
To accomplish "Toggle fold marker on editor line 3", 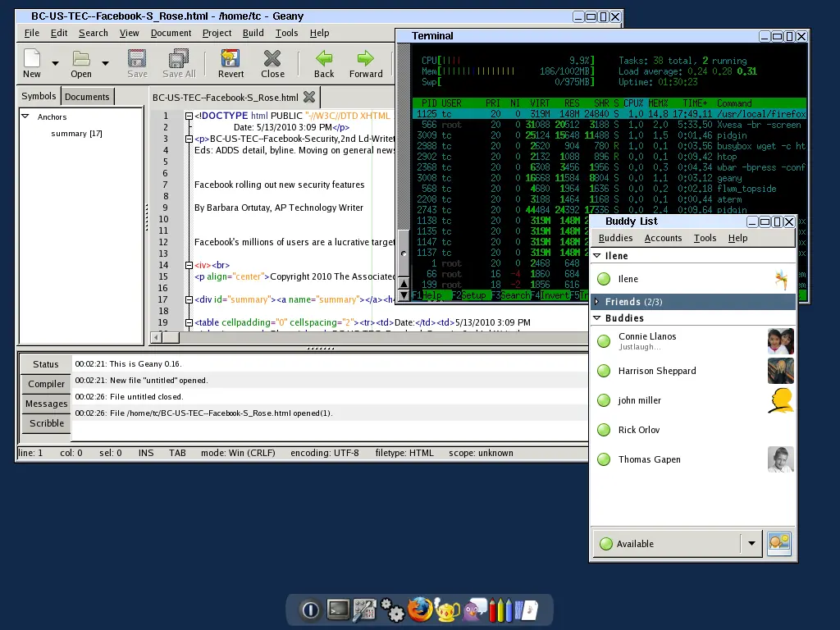I will (x=189, y=139).
